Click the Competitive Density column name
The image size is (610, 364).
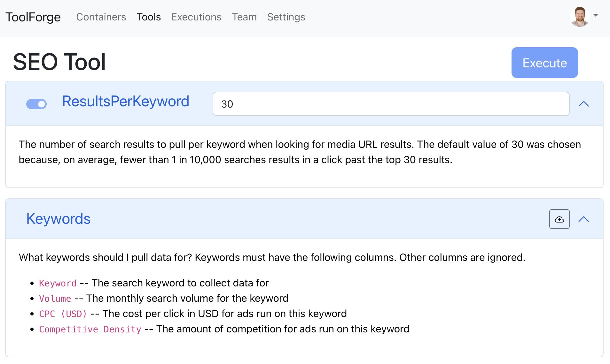90,329
